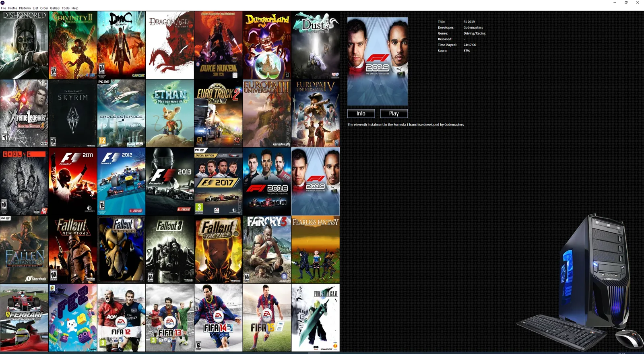Click the F1 2019 title value

click(469, 22)
